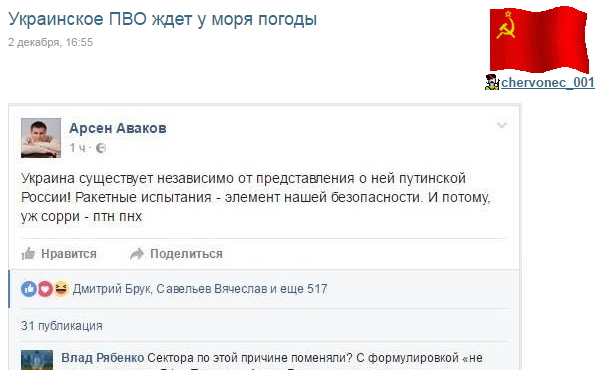Click the thumbs-up Like icon

click(x=28, y=253)
